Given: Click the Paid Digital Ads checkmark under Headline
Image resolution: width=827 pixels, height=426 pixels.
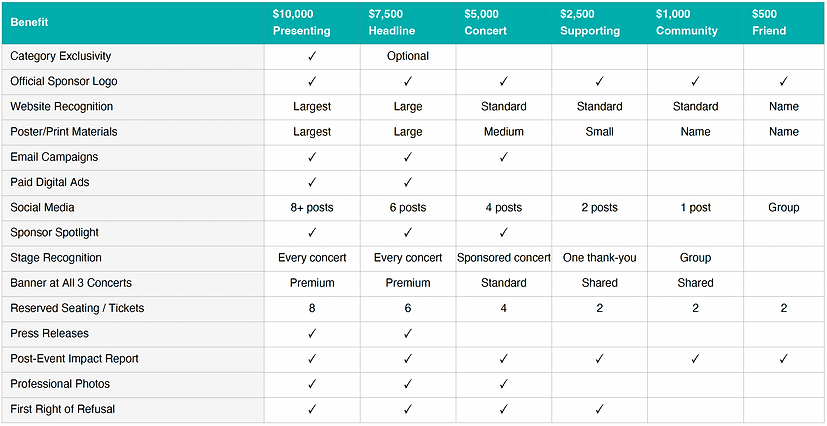Looking at the screenshot, I should pyautogui.click(x=407, y=182).
